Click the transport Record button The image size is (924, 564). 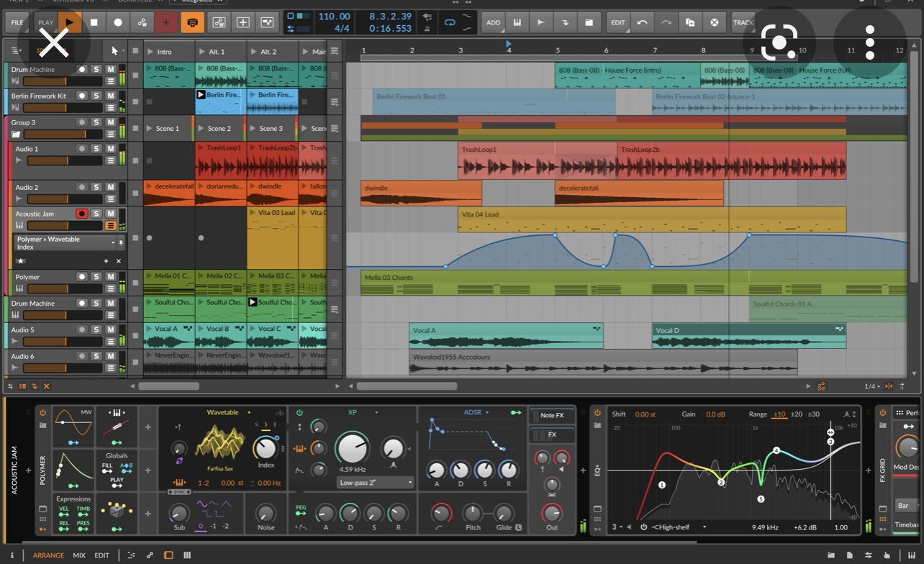coord(118,22)
